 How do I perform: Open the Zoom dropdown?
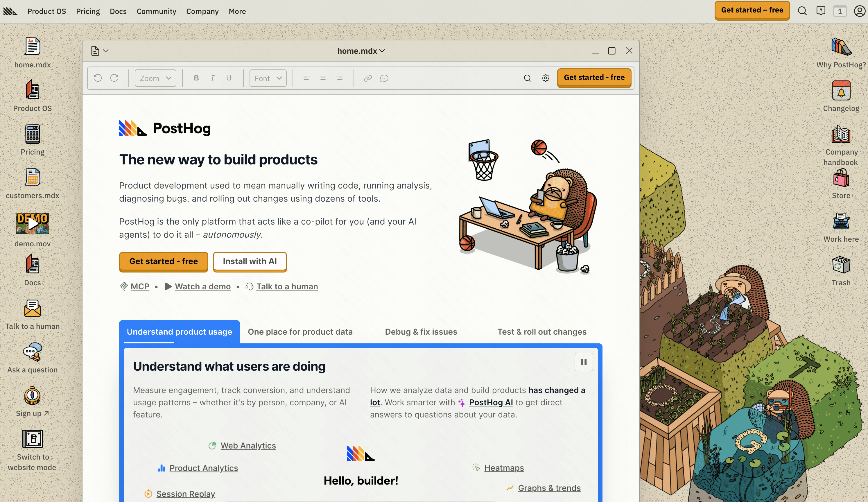(155, 78)
